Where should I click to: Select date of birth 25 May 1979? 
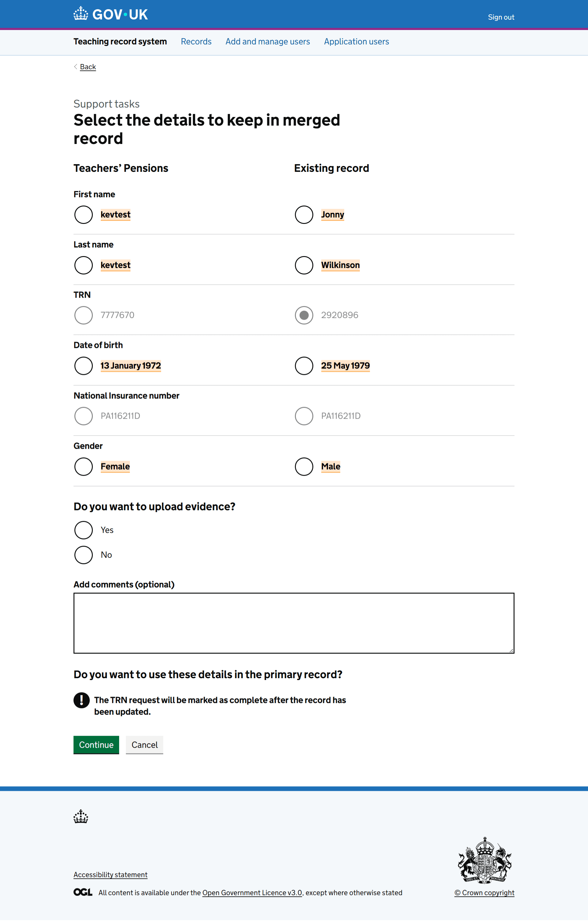coord(304,366)
